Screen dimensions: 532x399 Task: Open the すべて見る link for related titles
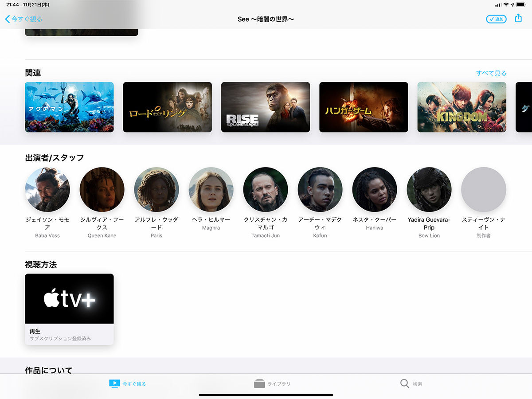point(491,73)
